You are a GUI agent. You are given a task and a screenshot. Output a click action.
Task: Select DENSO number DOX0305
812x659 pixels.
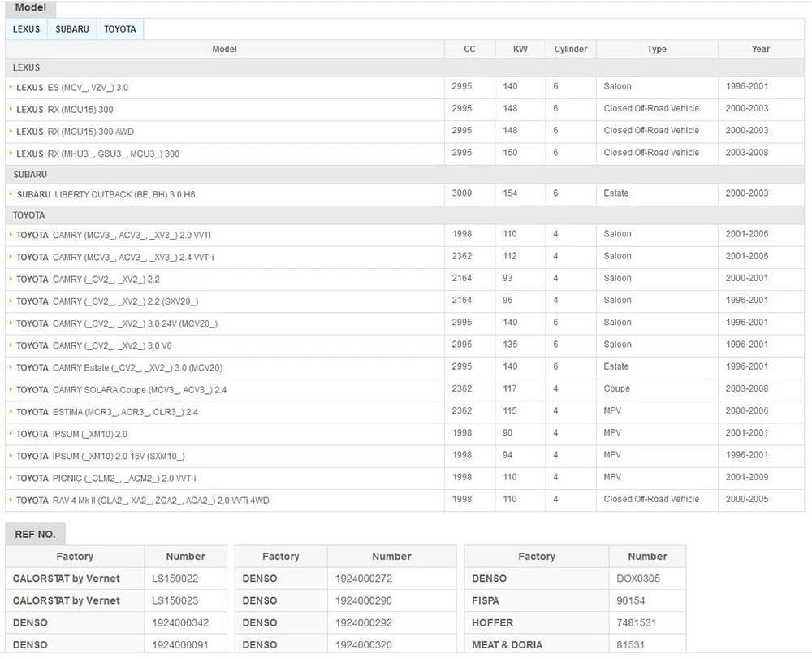tap(638, 579)
